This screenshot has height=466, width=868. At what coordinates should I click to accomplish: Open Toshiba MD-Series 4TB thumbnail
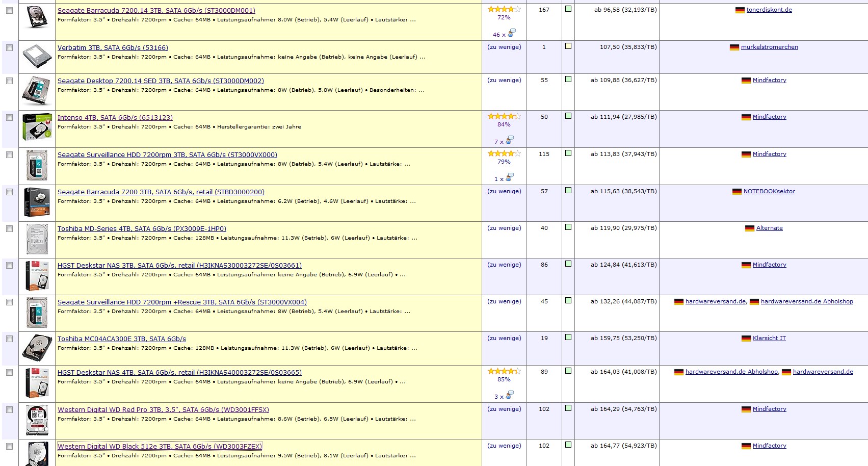point(37,239)
